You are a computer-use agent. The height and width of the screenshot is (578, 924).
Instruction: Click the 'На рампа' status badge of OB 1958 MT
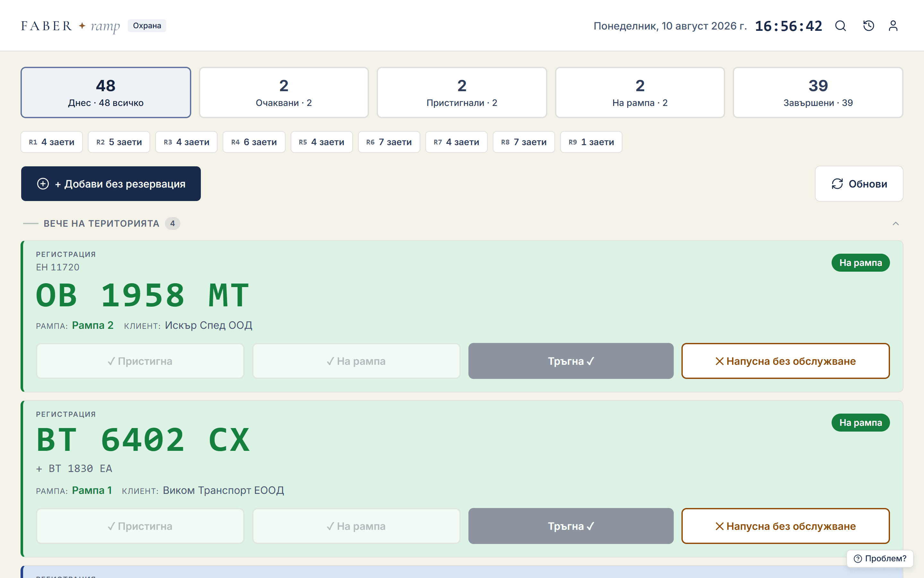(x=860, y=263)
